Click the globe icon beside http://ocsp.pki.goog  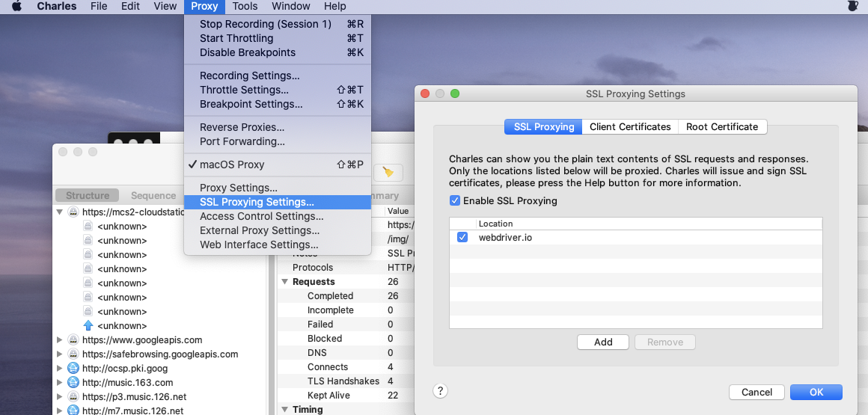point(73,369)
